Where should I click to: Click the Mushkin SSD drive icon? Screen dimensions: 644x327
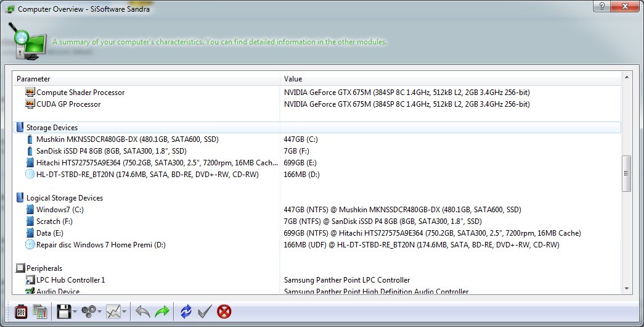30,139
